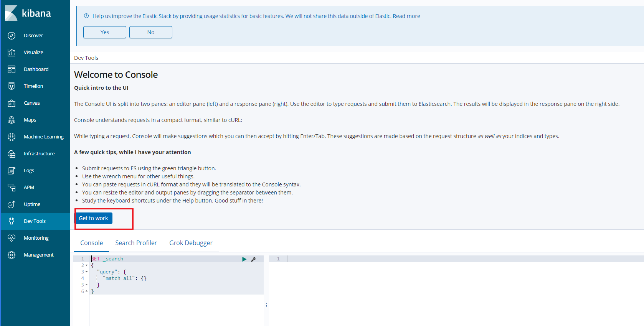Open Infrastructure icon in sidebar

point(12,154)
